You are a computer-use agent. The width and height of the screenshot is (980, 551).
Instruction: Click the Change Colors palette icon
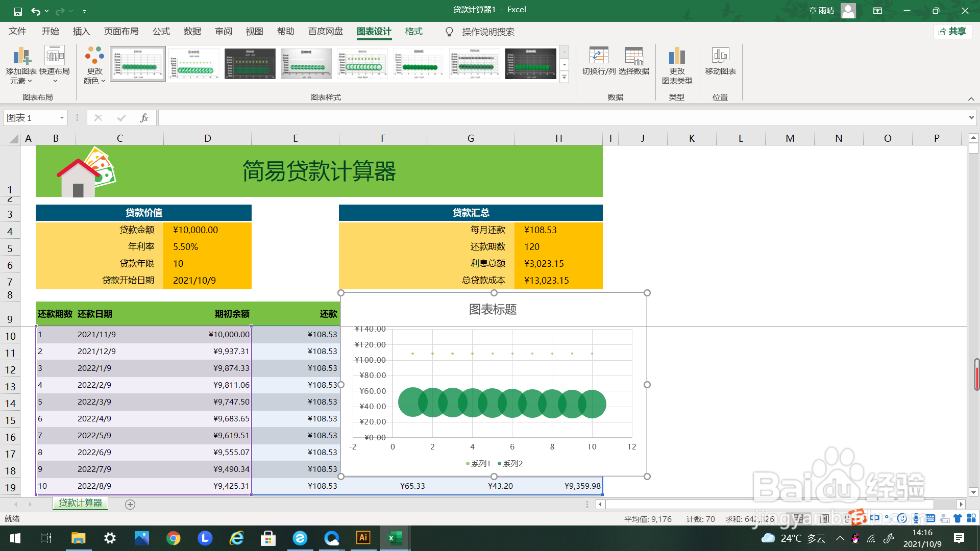pos(94,56)
